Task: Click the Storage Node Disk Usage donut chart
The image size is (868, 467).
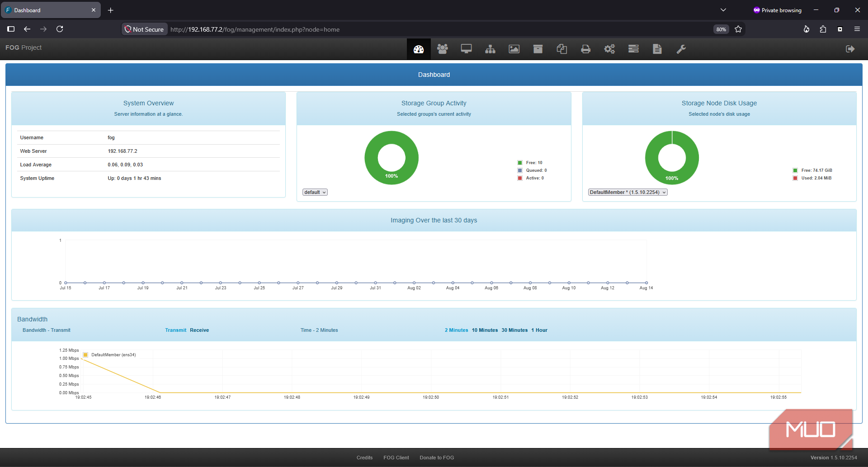Action: click(x=672, y=158)
